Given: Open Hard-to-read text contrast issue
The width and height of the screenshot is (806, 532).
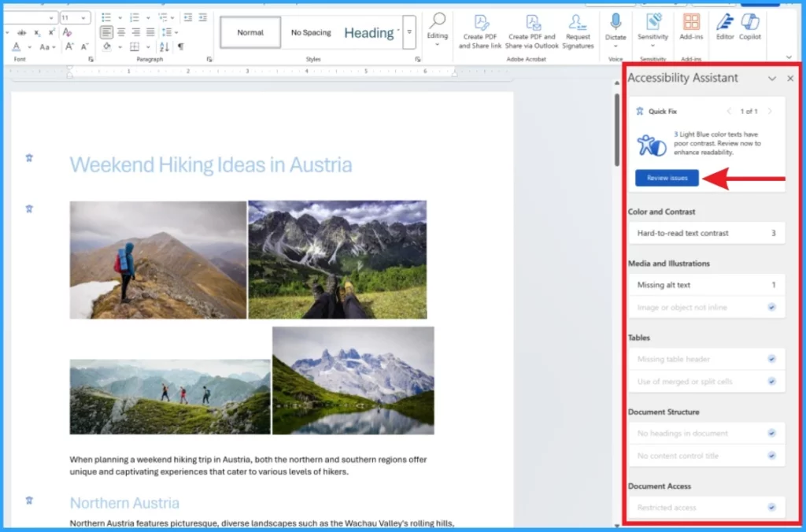Looking at the screenshot, I should pyautogui.click(x=706, y=233).
